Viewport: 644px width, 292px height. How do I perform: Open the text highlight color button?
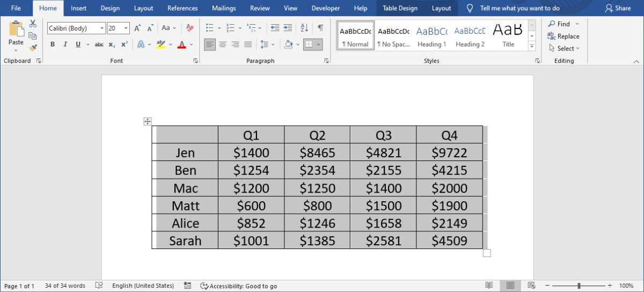(160, 45)
